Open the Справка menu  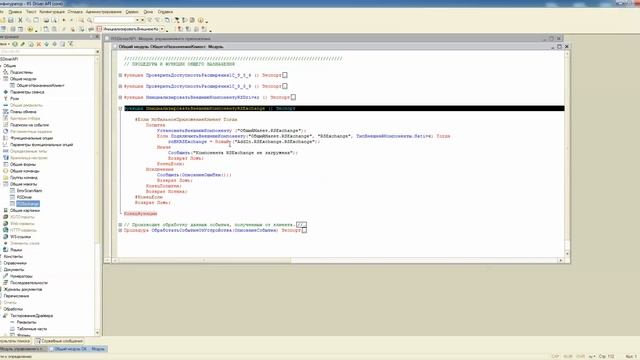165,12
